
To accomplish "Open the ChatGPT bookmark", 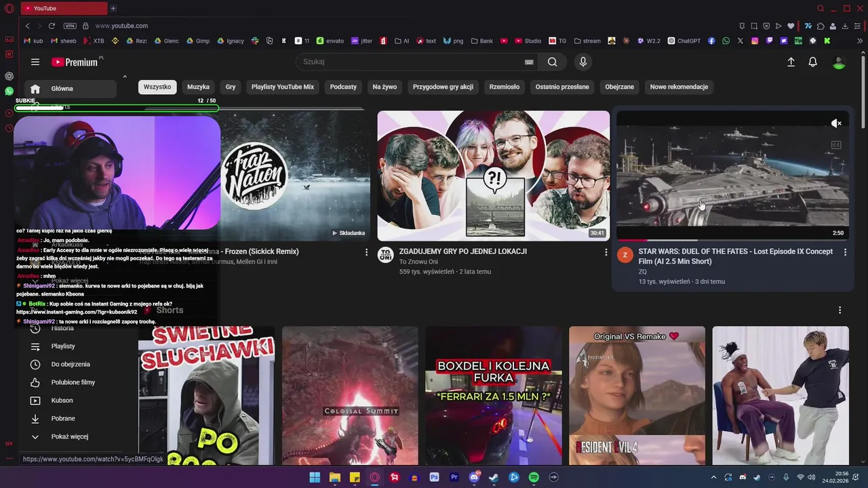I will [x=684, y=41].
